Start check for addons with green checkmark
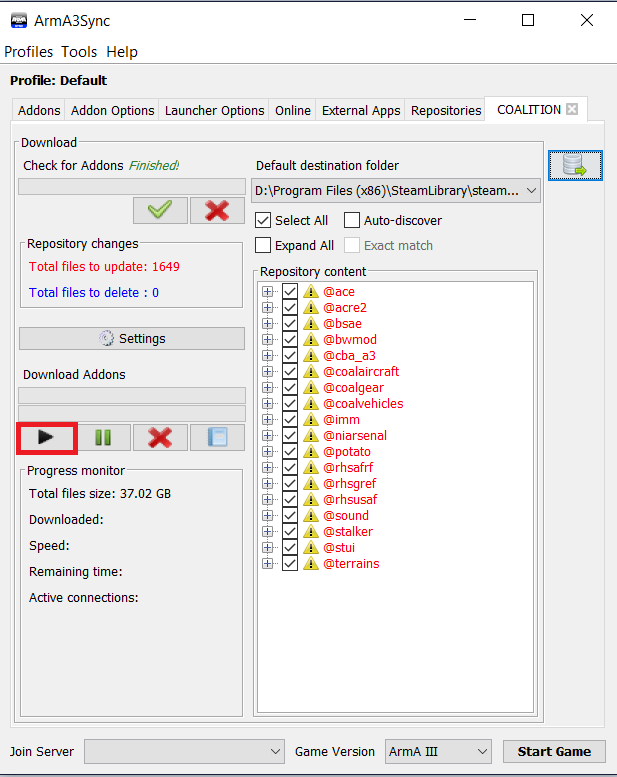Viewport: 617px width, 777px height. tap(160, 210)
